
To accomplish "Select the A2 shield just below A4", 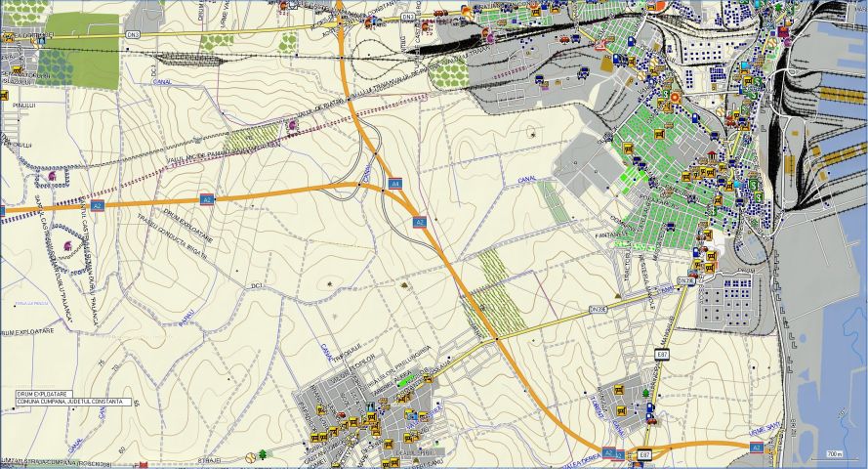I will coord(418,222).
